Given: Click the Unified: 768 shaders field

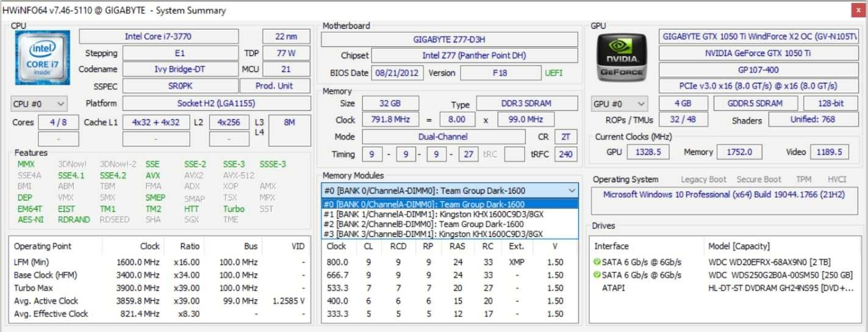Looking at the screenshot, I should 813,119.
